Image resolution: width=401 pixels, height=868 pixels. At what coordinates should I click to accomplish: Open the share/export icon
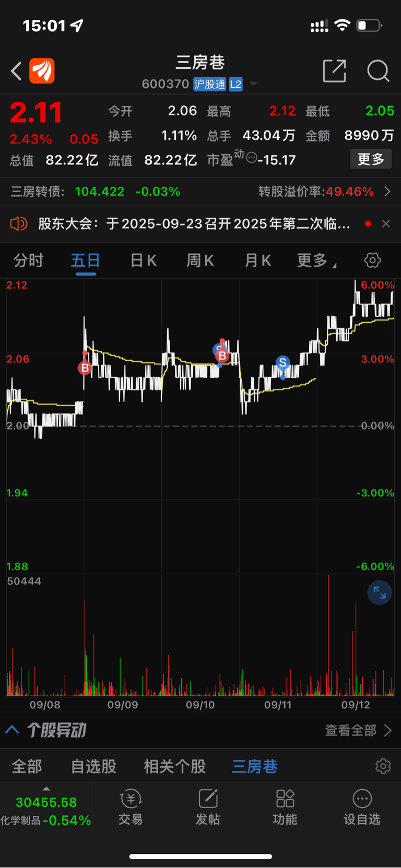(x=335, y=70)
